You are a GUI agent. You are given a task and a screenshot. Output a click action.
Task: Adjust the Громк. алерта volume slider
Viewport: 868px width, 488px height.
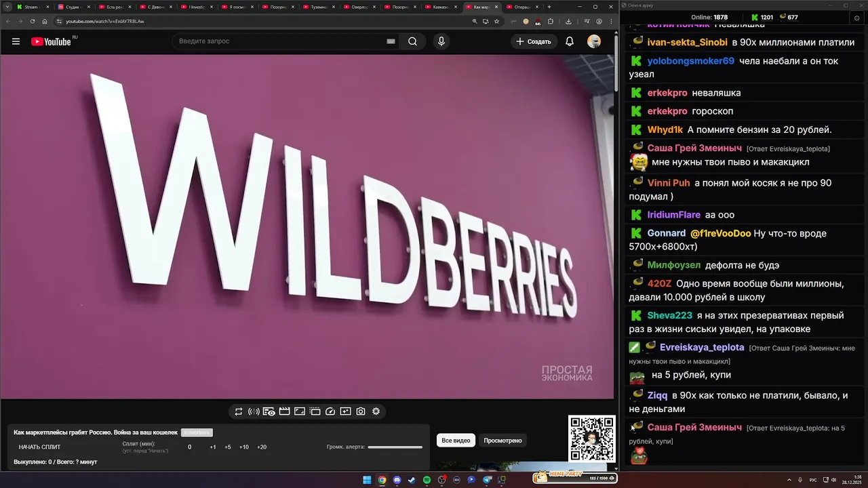pos(395,447)
